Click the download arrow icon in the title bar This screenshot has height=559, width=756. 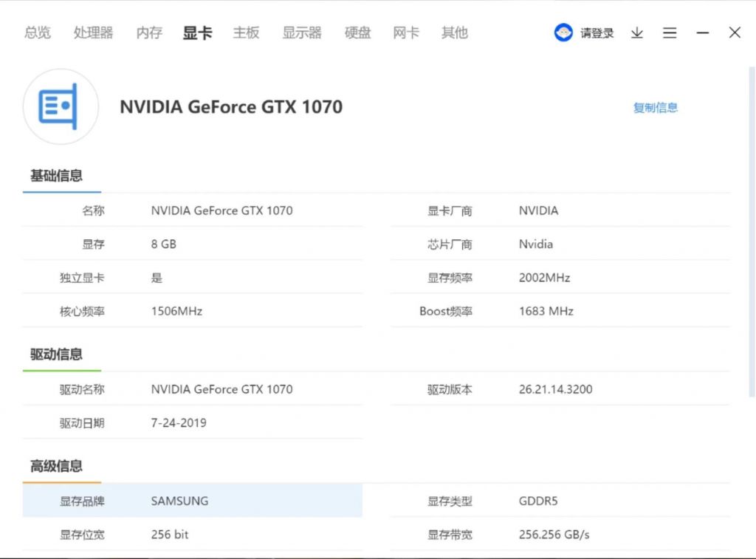[x=636, y=32]
